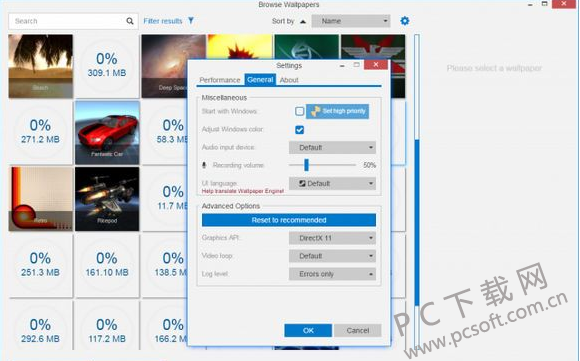Expand the UI language dropdown
The image size is (580, 361).
tap(332, 183)
